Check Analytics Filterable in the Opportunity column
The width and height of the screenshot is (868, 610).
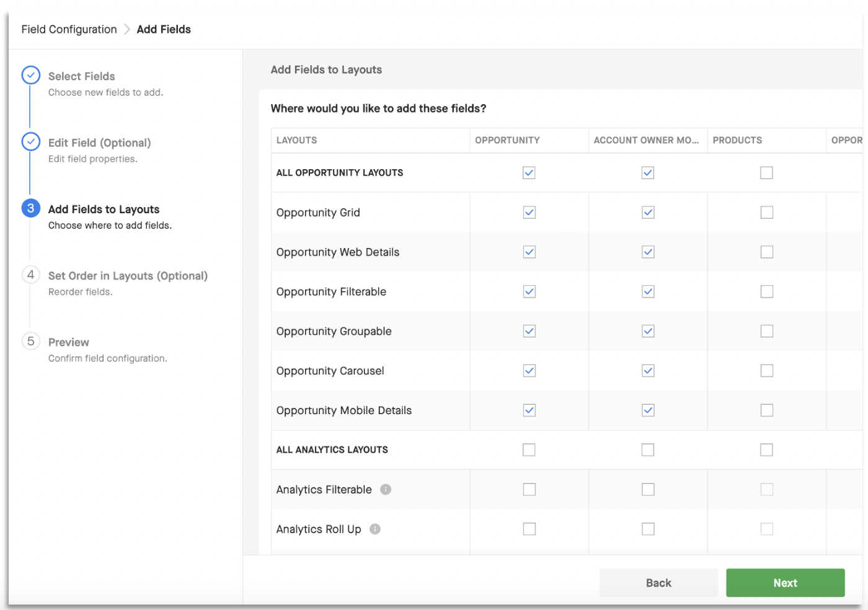click(529, 489)
